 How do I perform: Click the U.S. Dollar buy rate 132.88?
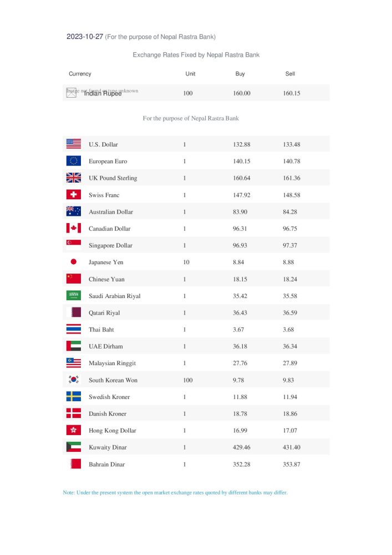tap(242, 144)
